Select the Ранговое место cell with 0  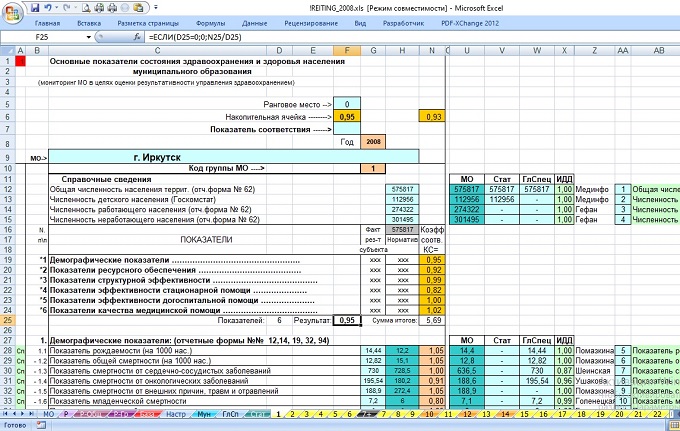coord(347,104)
